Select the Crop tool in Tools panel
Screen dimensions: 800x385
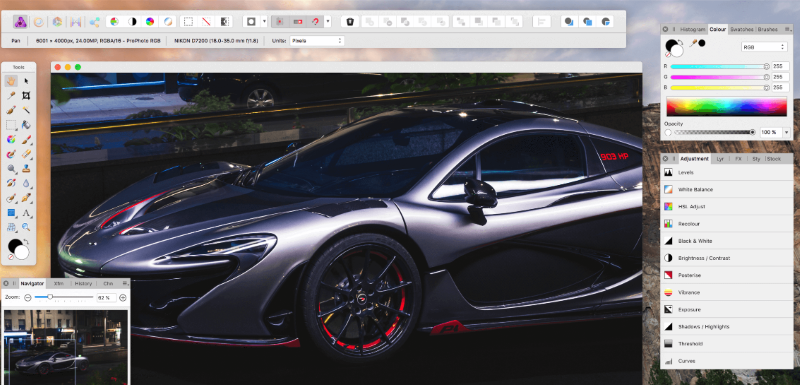tap(26, 95)
